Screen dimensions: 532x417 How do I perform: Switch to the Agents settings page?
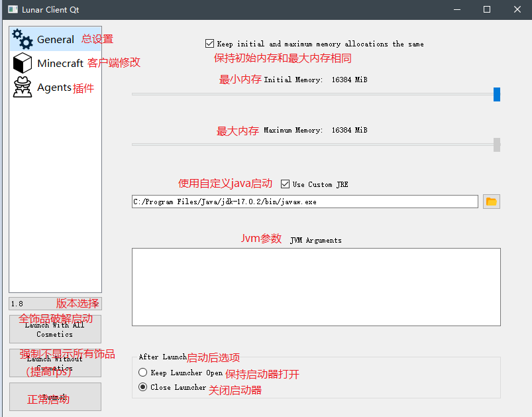point(55,88)
